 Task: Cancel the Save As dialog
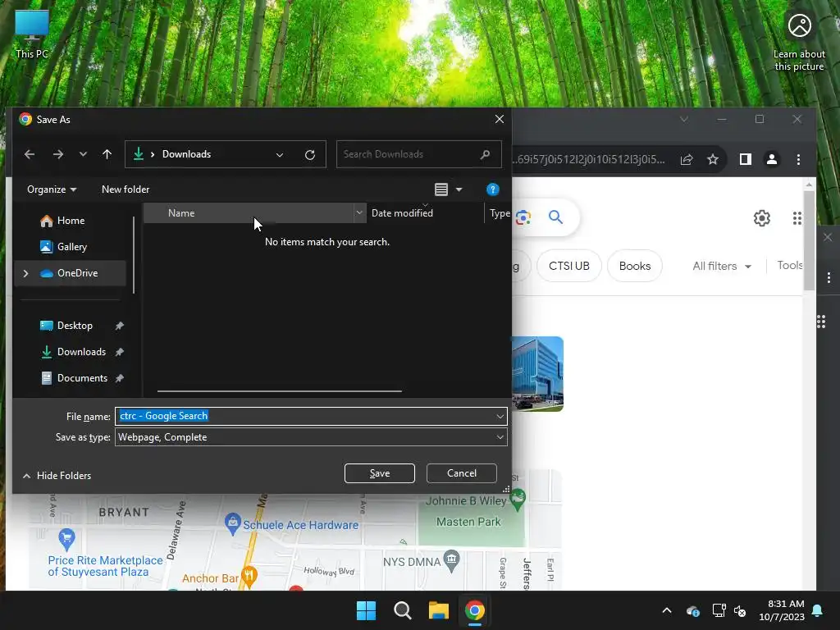coord(461,473)
